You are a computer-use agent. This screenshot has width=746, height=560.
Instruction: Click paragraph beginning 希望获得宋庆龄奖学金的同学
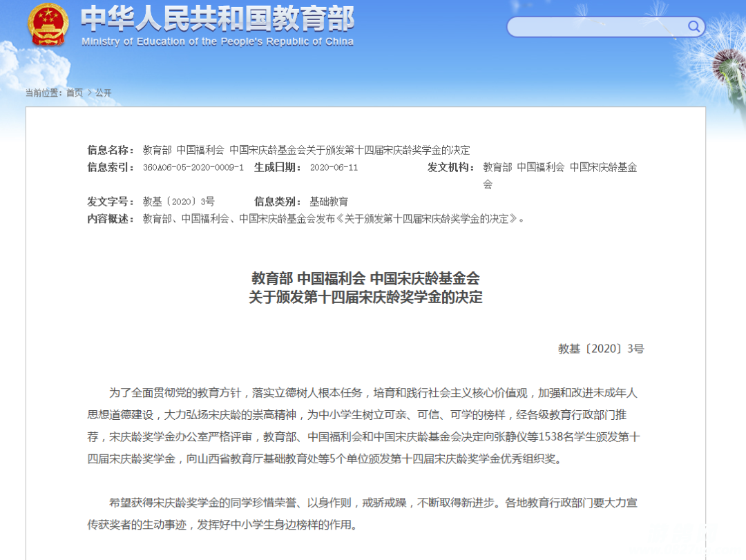click(362, 514)
